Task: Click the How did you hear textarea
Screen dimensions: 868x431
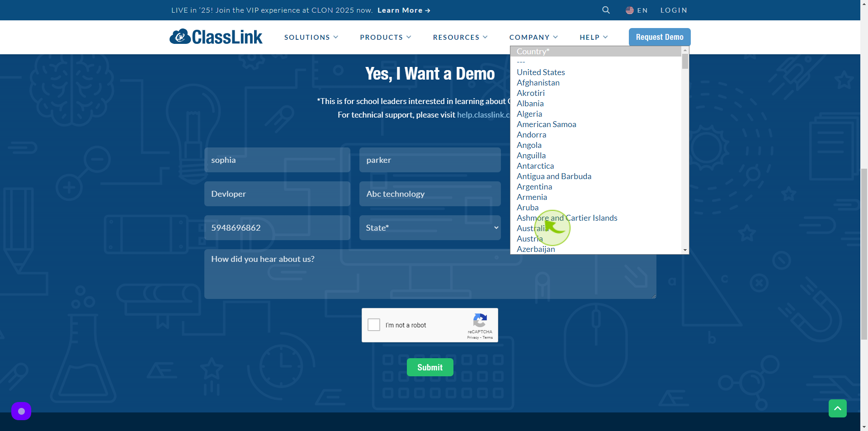Action: click(430, 274)
